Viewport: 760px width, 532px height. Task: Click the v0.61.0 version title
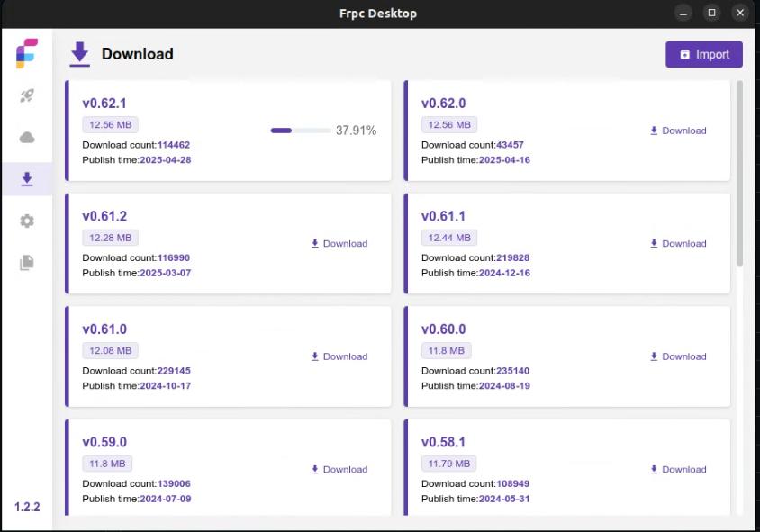[x=104, y=329]
